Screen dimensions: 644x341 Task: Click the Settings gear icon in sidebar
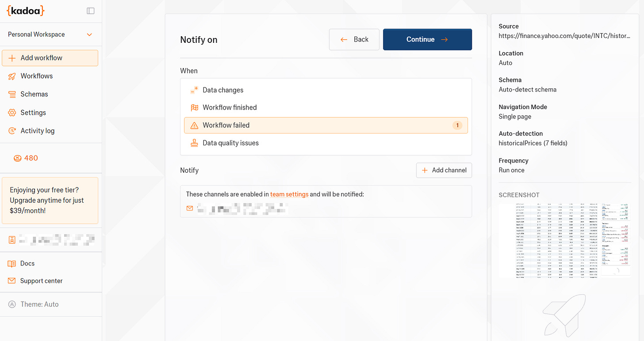tap(11, 112)
